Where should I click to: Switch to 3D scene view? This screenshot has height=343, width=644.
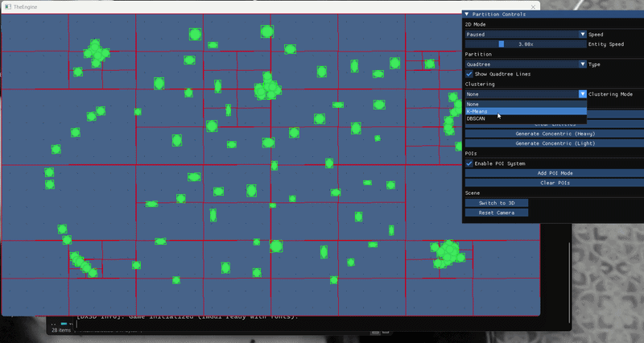pyautogui.click(x=496, y=203)
